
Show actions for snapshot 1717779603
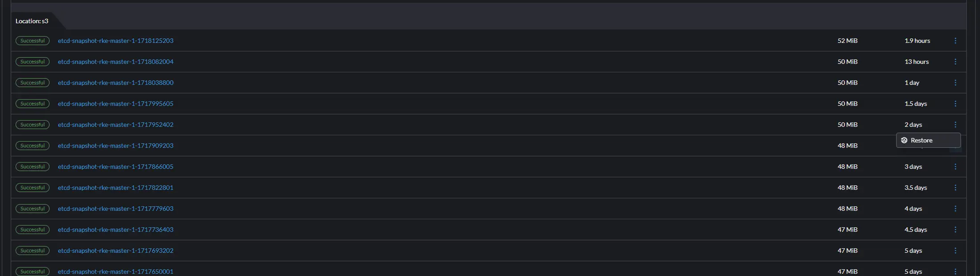(955, 209)
